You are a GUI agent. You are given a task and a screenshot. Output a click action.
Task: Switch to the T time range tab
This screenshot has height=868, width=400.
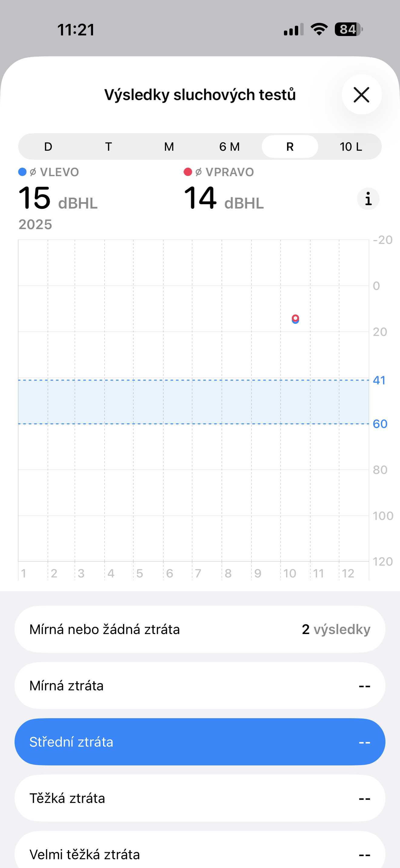click(x=108, y=147)
